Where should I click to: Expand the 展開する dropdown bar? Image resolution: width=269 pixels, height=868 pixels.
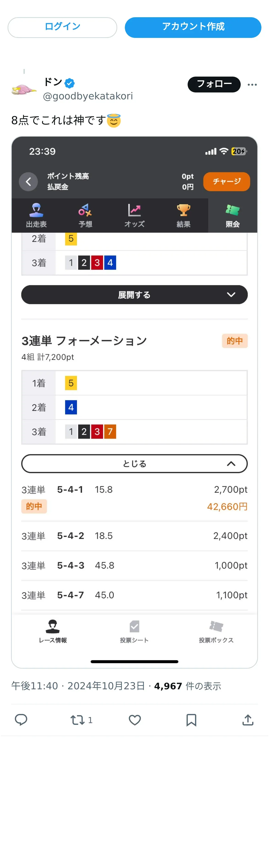tap(134, 294)
